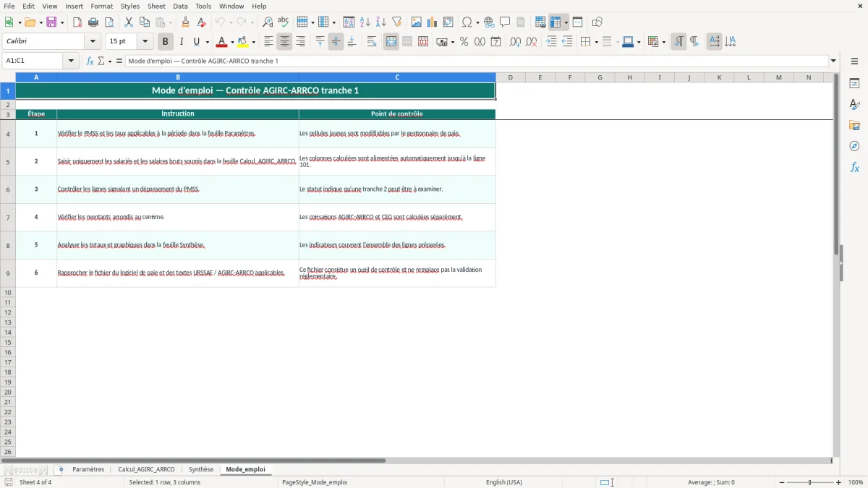Open Find & Replace
This screenshot has width=868, height=488.
(268, 22)
